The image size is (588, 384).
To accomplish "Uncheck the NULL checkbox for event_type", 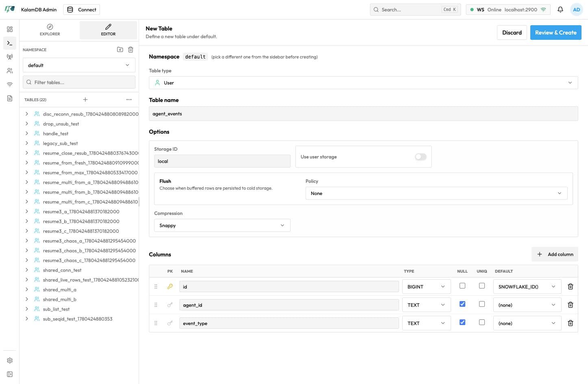I will click(x=462, y=322).
